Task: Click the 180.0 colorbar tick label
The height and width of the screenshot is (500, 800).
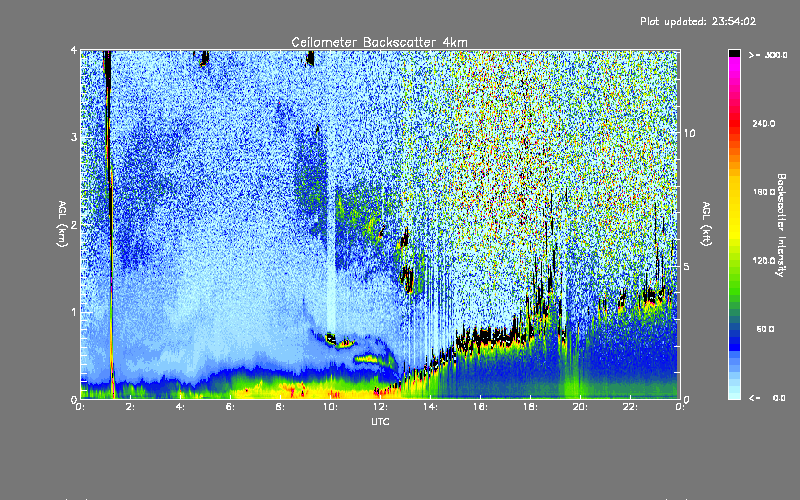Action: coord(764,192)
